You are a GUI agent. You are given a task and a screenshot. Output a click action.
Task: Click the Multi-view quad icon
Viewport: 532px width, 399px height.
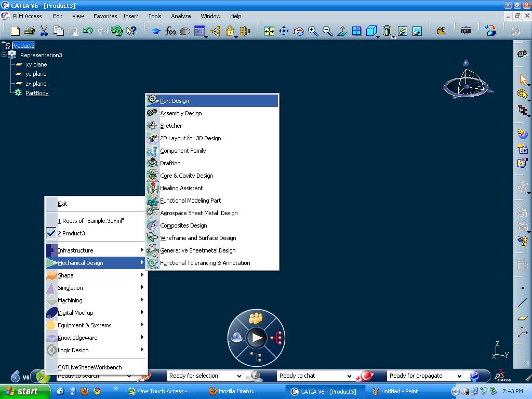tap(357, 31)
